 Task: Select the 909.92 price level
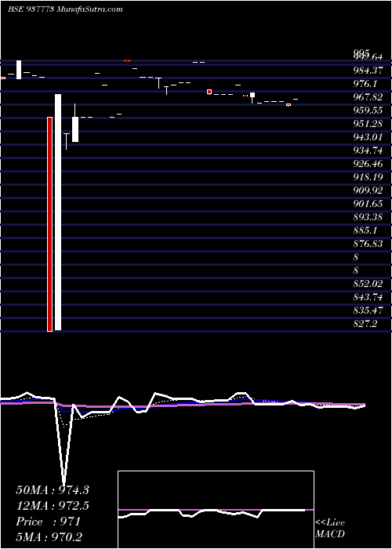368,191
